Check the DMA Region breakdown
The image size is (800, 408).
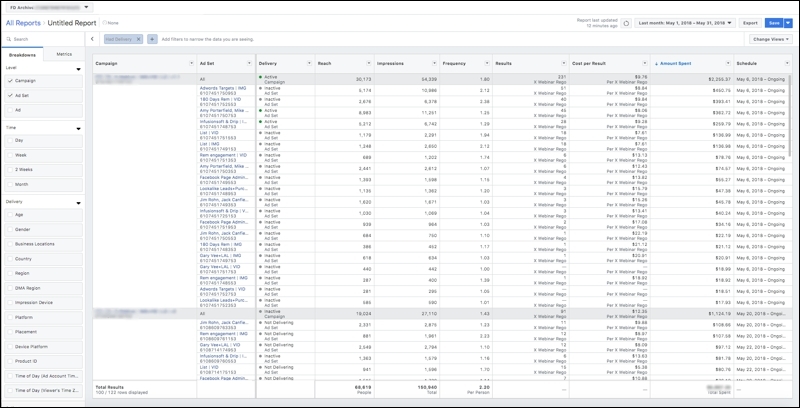(10, 288)
